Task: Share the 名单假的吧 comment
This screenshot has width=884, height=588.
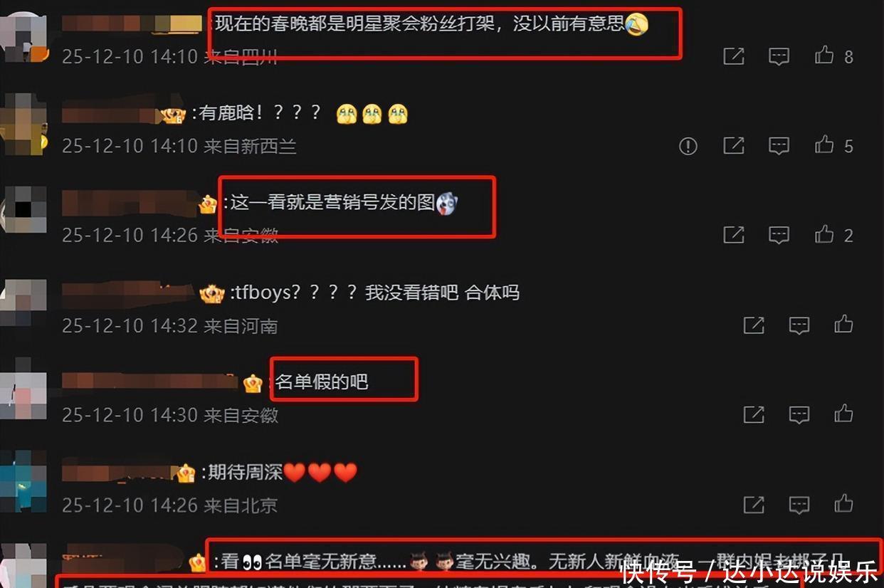Action: pos(754,414)
